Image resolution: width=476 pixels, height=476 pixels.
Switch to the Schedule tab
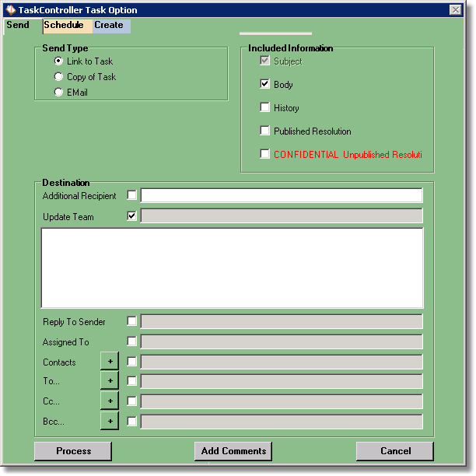coord(64,26)
